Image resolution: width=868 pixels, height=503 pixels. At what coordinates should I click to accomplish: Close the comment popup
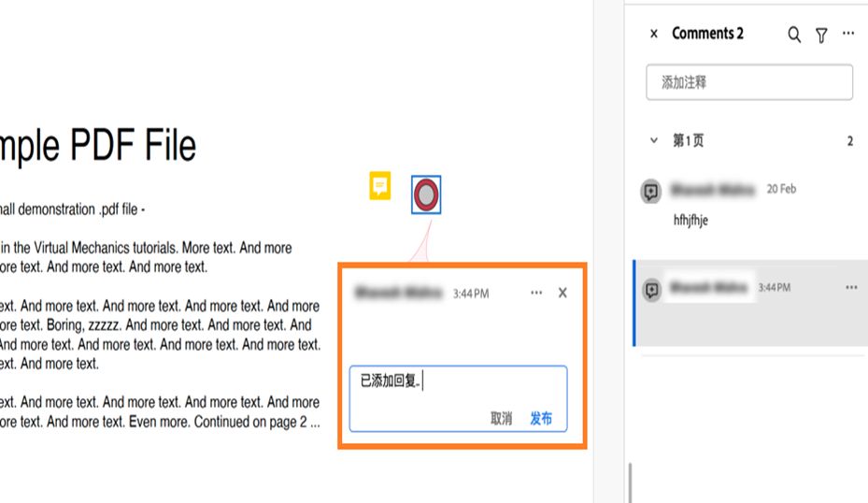point(562,293)
